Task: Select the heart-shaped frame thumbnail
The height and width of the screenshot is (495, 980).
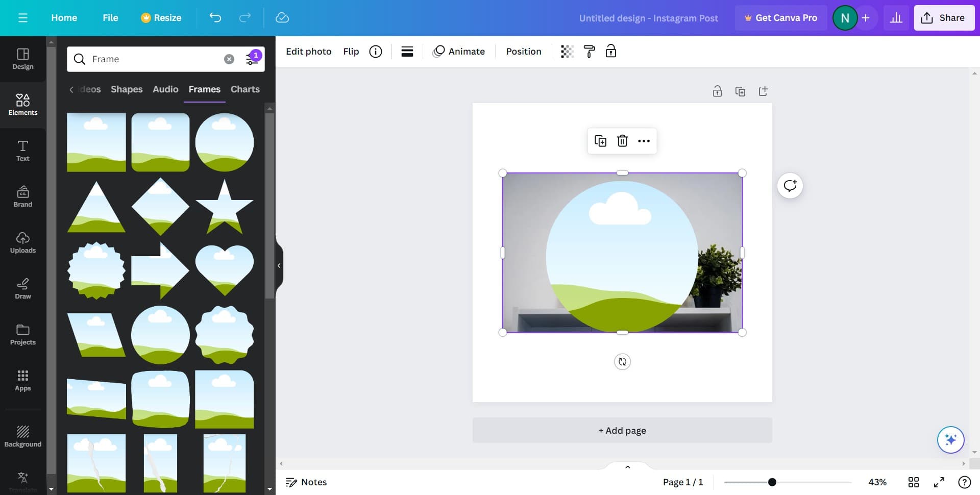Action: pyautogui.click(x=224, y=269)
